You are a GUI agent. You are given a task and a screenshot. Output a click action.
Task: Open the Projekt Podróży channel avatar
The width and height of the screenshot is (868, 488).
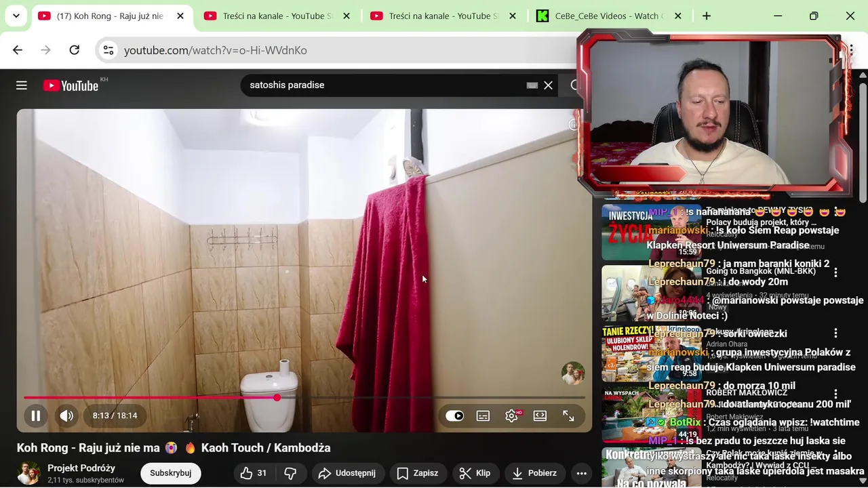click(28, 473)
